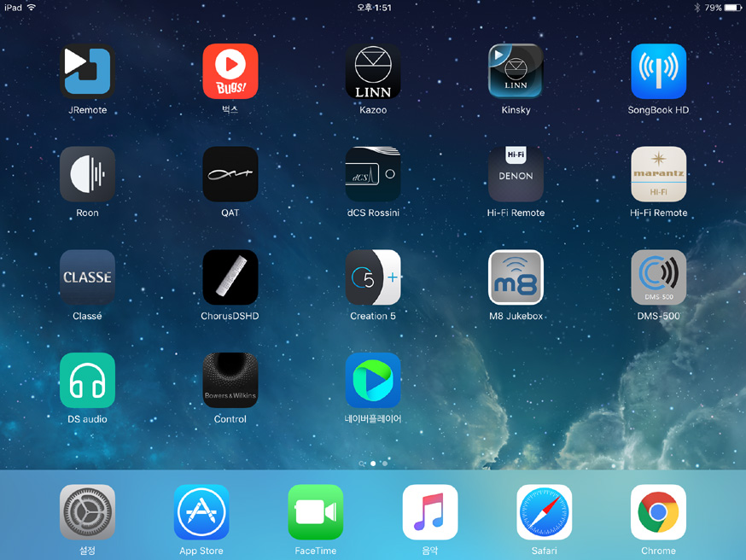
Task: Tap the search page indicator magnifier
Action: click(x=362, y=464)
